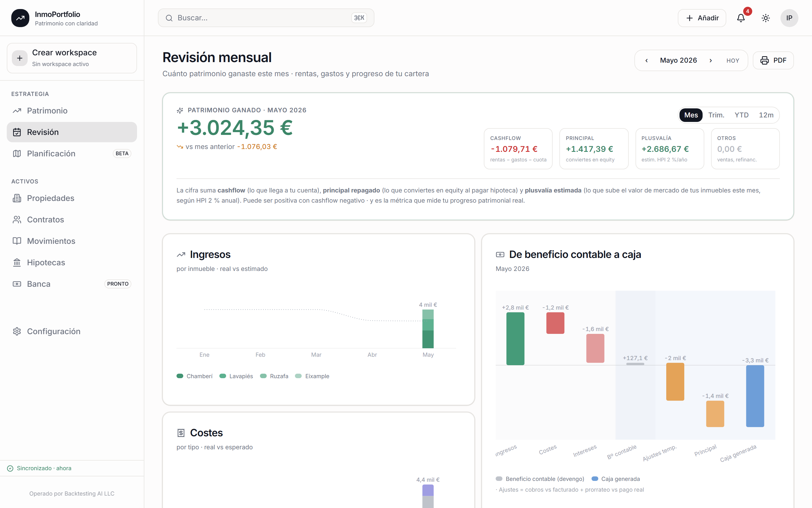This screenshot has height=508, width=812.
Task: Click the red Costes waterfall bar
Action: coord(555,323)
